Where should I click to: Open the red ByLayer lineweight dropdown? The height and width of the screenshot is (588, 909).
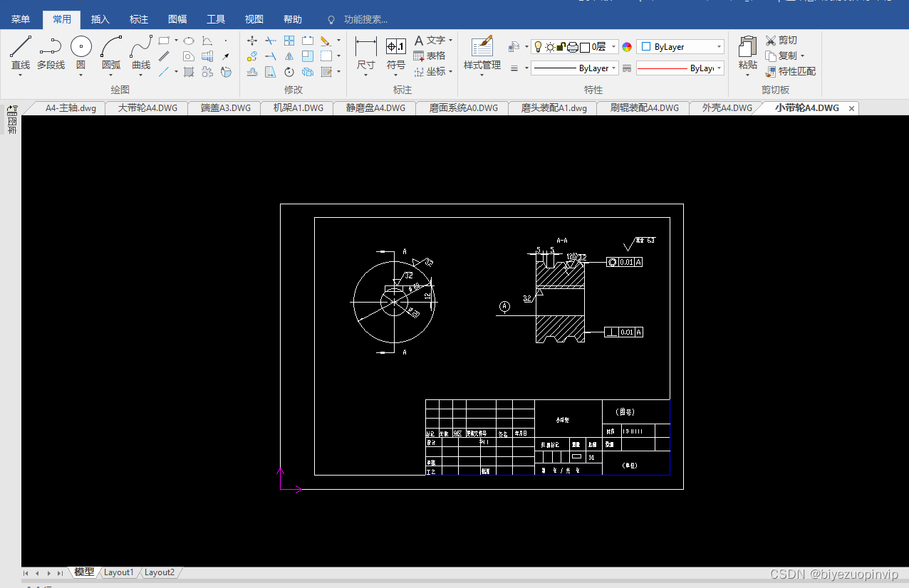pyautogui.click(x=680, y=68)
